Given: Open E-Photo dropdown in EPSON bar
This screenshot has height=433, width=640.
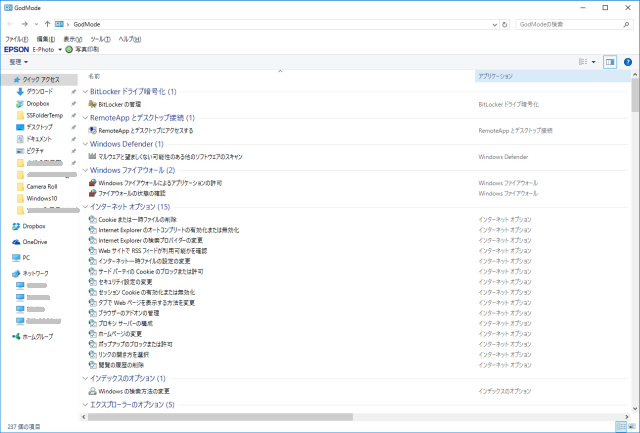Looking at the screenshot, I should click(60, 49).
